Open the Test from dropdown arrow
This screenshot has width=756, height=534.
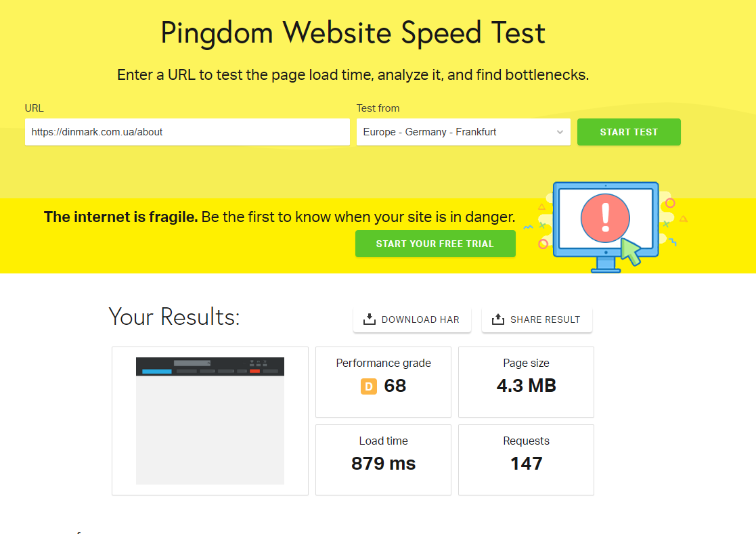click(560, 132)
